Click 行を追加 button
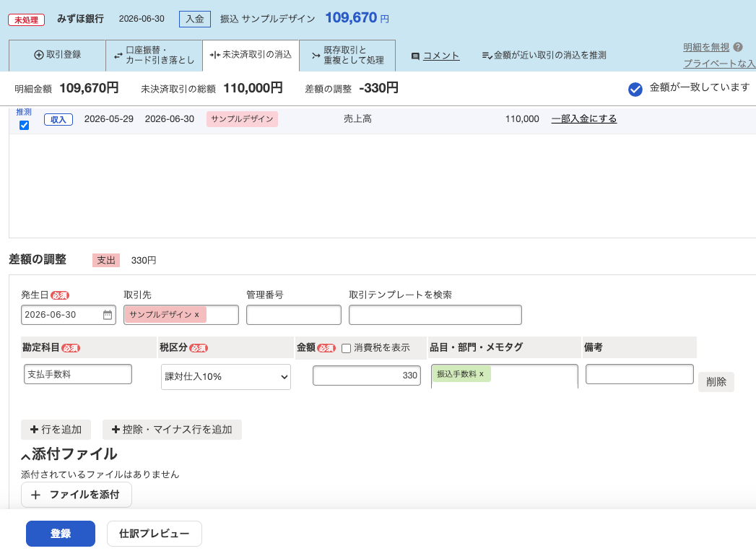756x551 pixels. click(x=56, y=430)
